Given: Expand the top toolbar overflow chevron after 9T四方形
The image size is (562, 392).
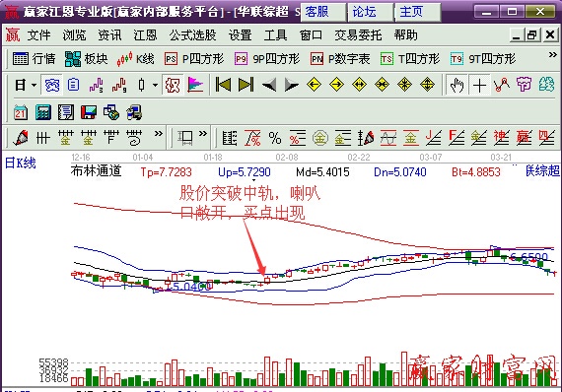Looking at the screenshot, I should pos(552,55).
